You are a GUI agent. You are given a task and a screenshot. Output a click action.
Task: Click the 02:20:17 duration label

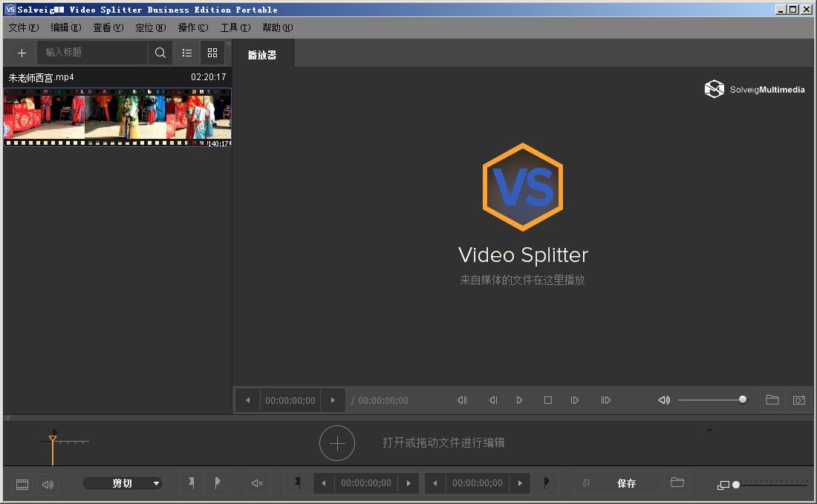[x=209, y=77]
